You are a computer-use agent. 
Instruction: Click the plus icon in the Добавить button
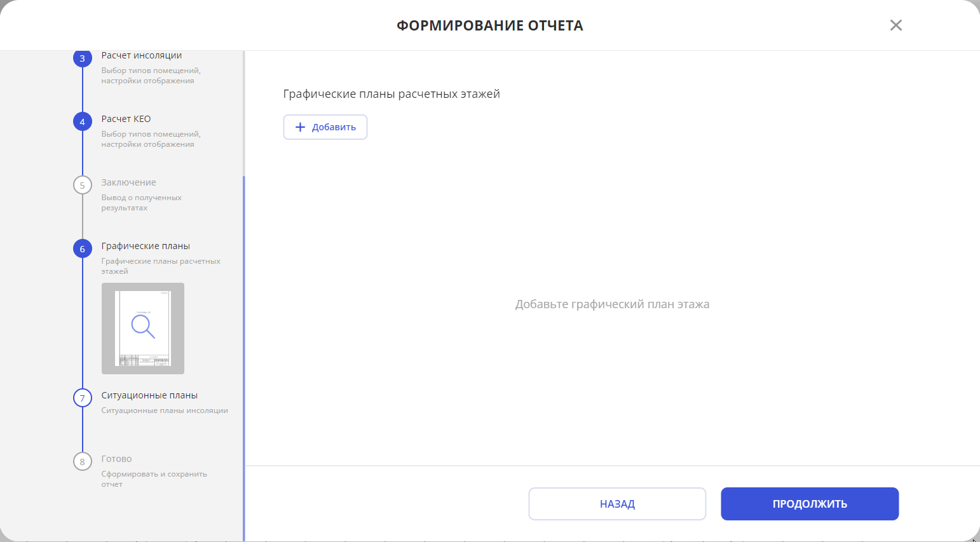(x=301, y=127)
